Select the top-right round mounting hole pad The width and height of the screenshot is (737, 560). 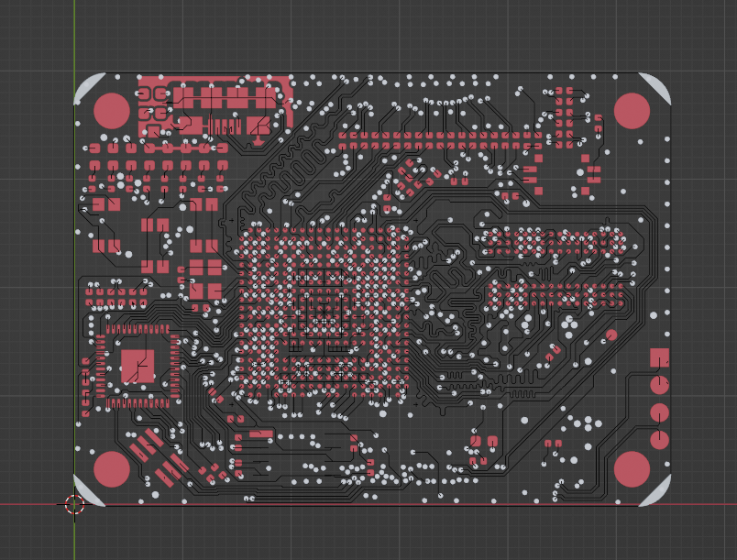point(632,110)
